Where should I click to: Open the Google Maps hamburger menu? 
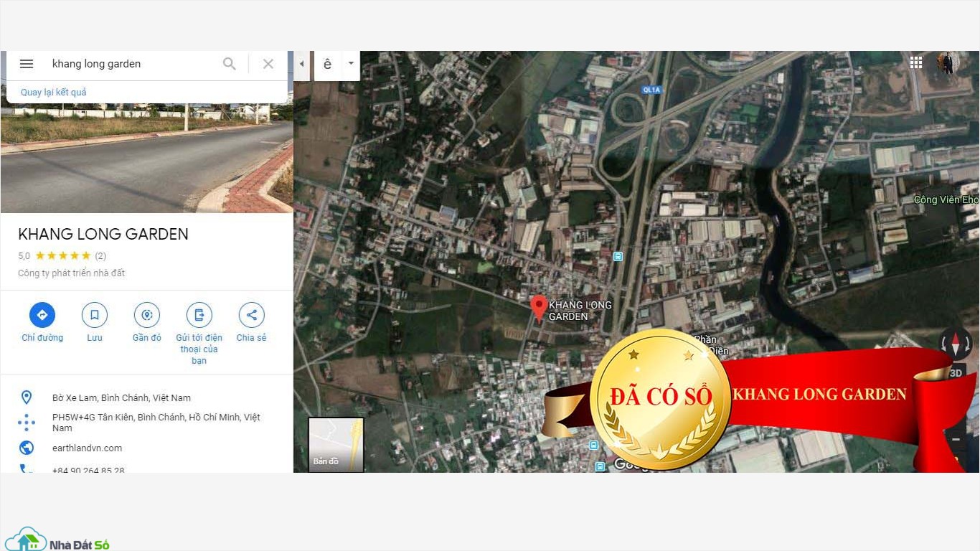[27, 64]
